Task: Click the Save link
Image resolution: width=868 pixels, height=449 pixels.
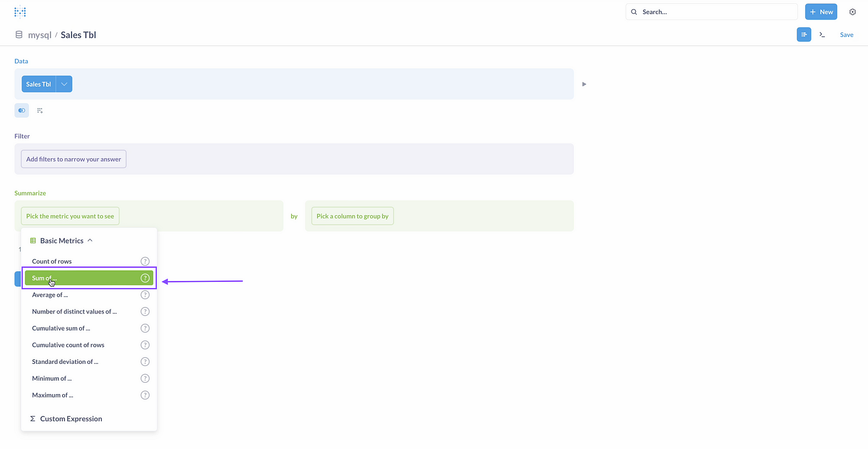Action: [846, 35]
